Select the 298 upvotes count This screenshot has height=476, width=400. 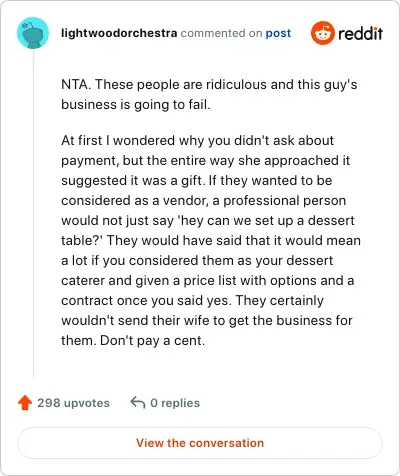[73, 403]
